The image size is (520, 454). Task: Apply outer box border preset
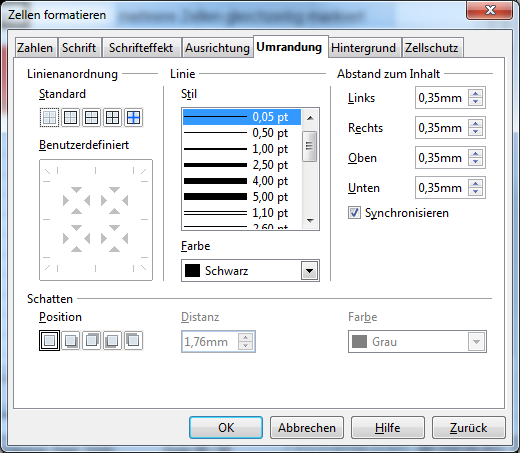tap(70, 117)
